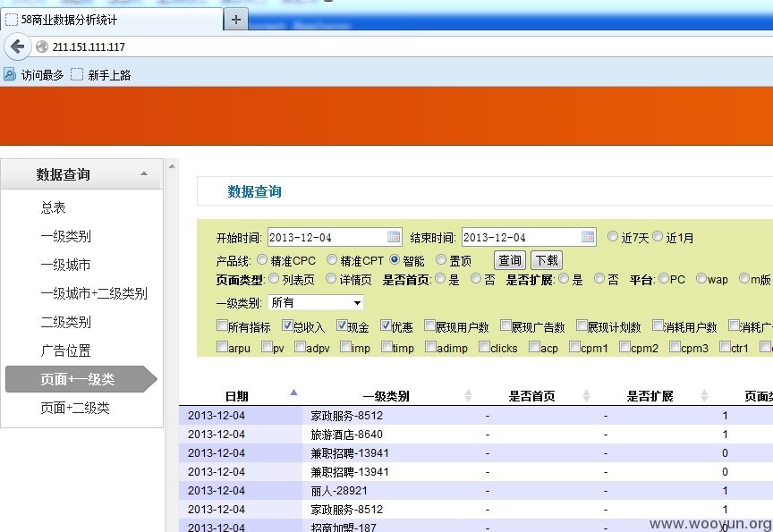This screenshot has height=532, width=773.
Task: Select the 58商业数据分析统计 browser tab
Action: tap(112, 20)
